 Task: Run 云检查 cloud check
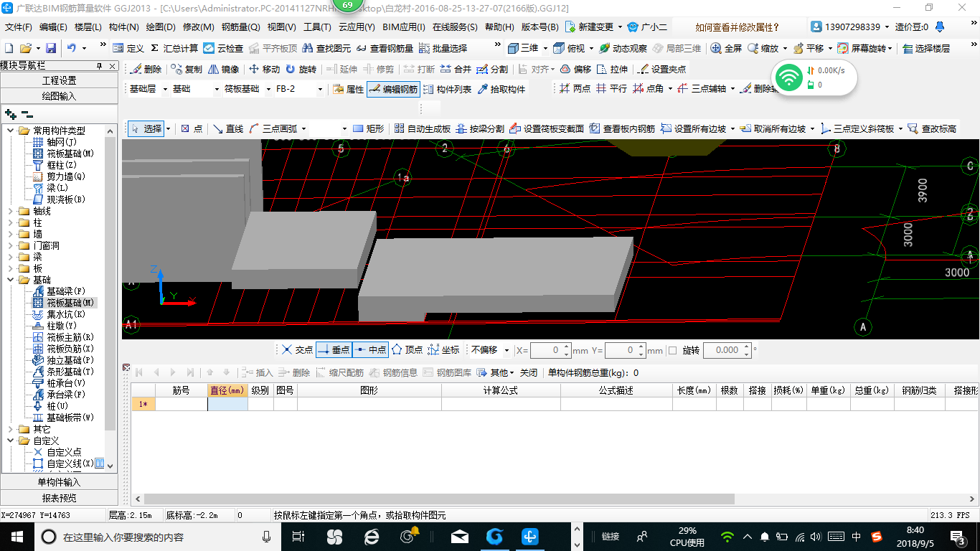[223, 48]
